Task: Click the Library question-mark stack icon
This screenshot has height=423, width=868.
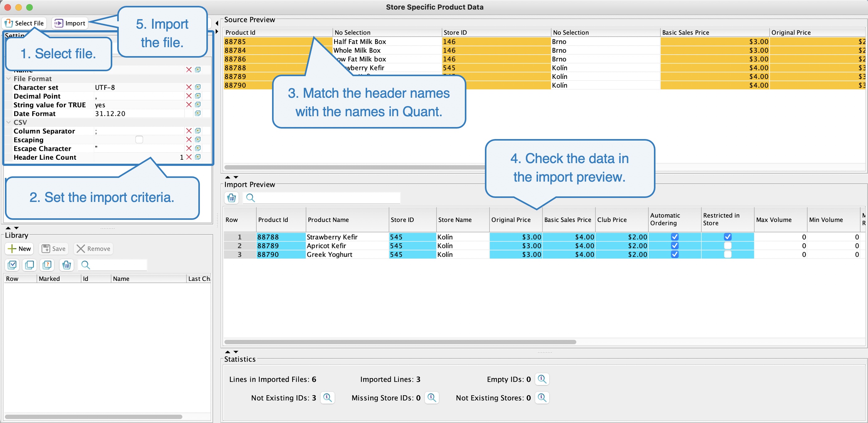Action: [x=47, y=265]
